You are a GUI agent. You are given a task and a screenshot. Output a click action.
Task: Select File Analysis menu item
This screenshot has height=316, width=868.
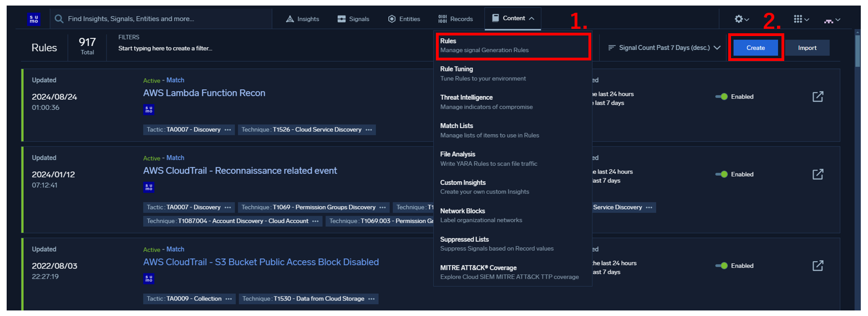tap(513, 159)
